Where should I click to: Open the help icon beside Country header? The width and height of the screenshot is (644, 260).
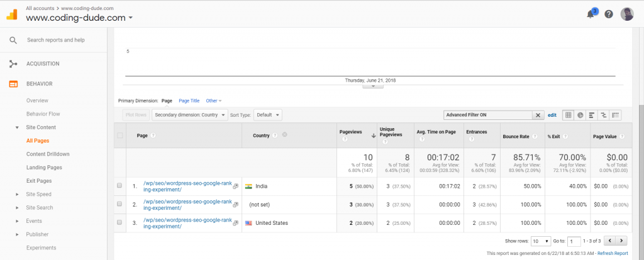275,135
